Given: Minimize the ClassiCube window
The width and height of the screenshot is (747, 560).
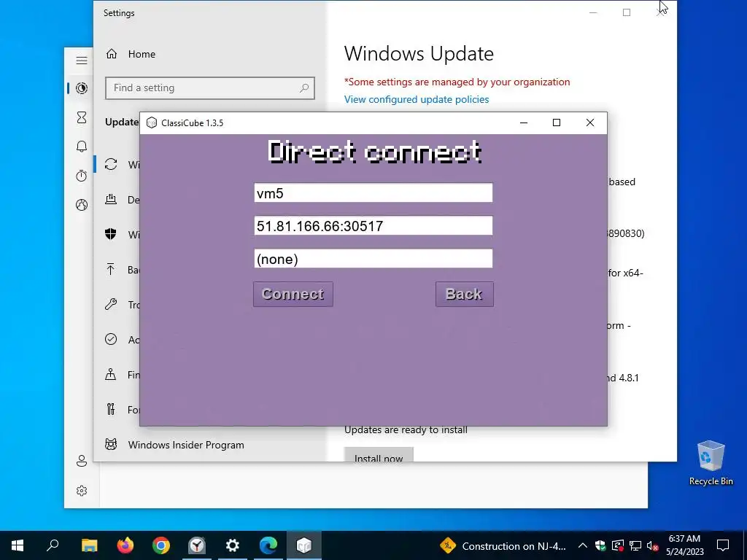Looking at the screenshot, I should pyautogui.click(x=524, y=122).
